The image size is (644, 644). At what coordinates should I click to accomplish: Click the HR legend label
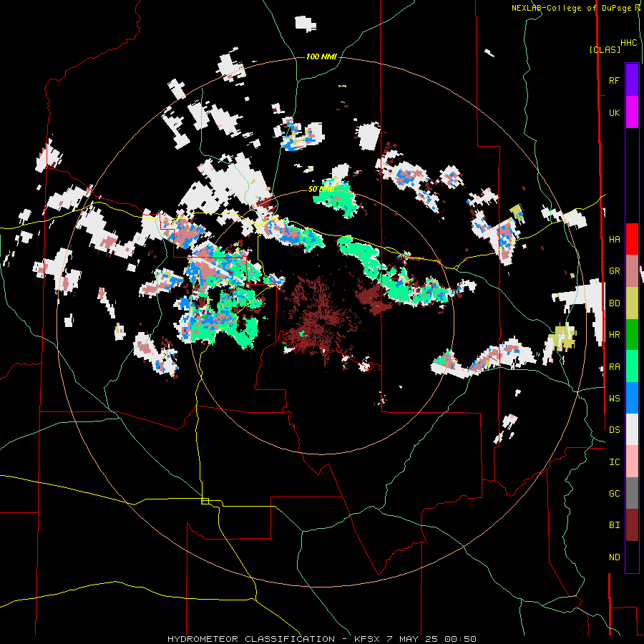[x=614, y=335]
